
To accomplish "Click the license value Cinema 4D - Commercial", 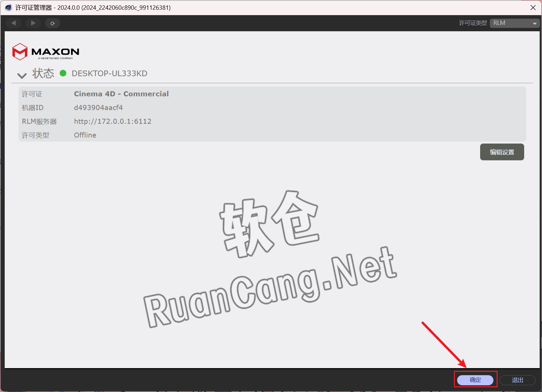I will pyautogui.click(x=121, y=94).
